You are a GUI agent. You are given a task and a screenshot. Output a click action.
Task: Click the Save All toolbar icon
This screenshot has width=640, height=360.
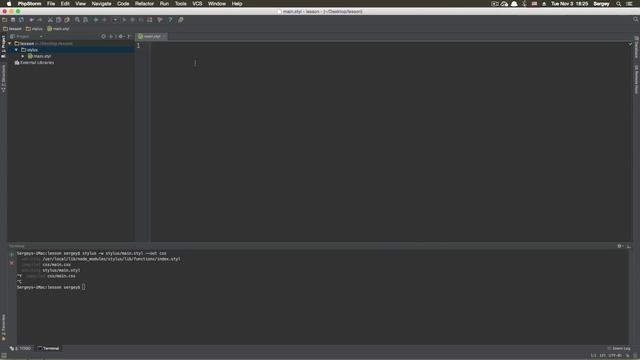tap(13, 20)
